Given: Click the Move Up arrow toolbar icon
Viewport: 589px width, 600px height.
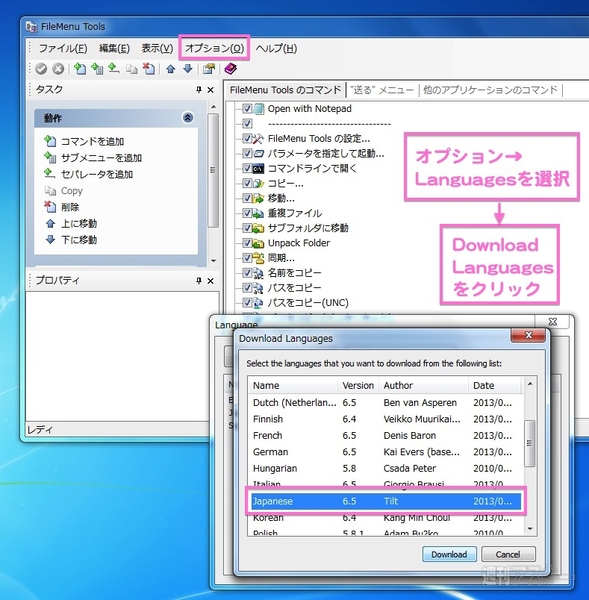Looking at the screenshot, I should (x=171, y=69).
